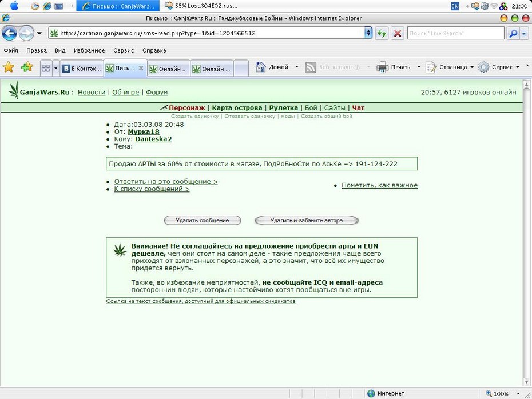532x399 pixels.
Task: Expand the toolbar overflow chevron
Action: point(527,66)
